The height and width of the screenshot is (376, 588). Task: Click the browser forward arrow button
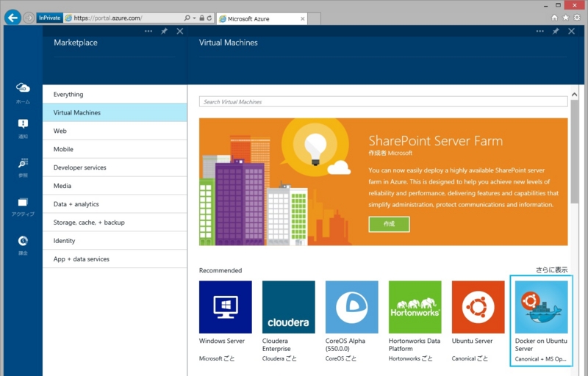pos(29,18)
